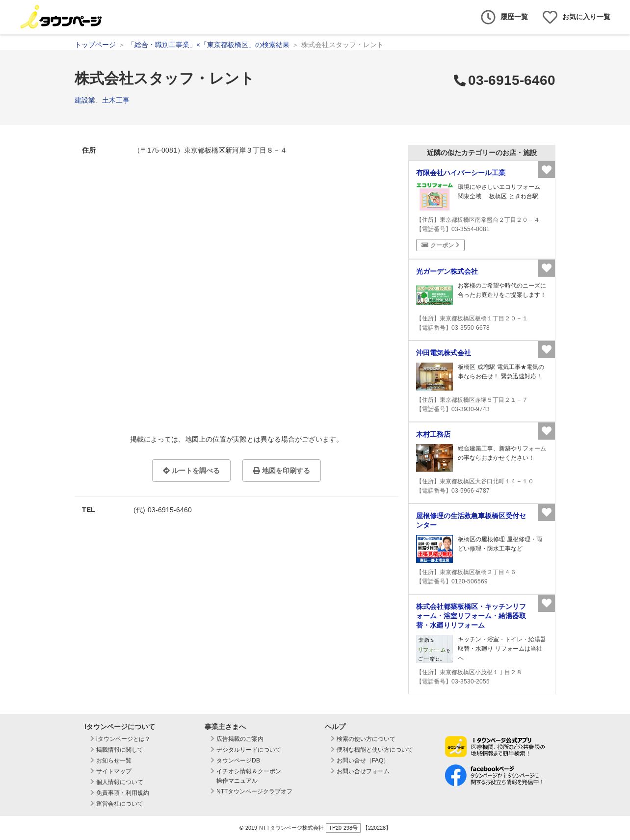Return to 総合・職別工事業 search results breadcrumb
The height and width of the screenshot is (840, 630).
[209, 45]
